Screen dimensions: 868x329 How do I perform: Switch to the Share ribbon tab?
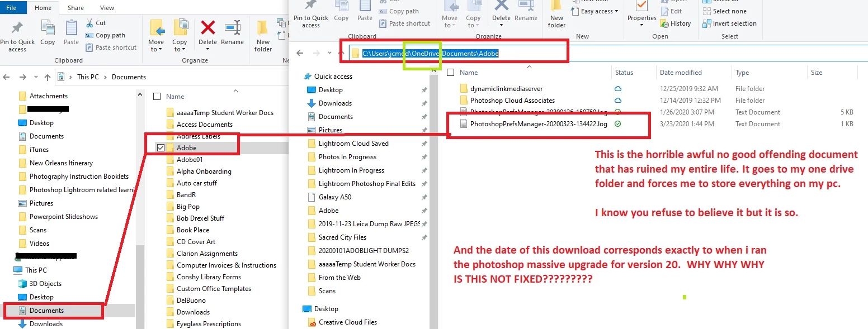(x=76, y=8)
